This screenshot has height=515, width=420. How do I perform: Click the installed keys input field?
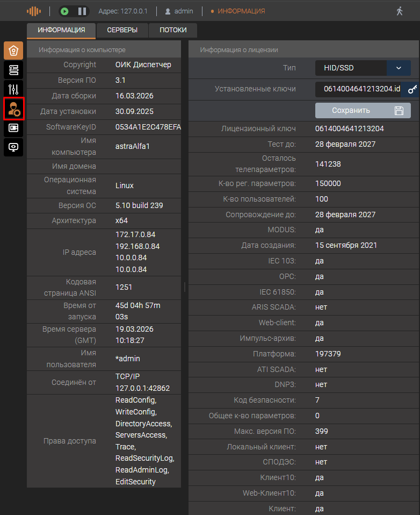point(359,89)
